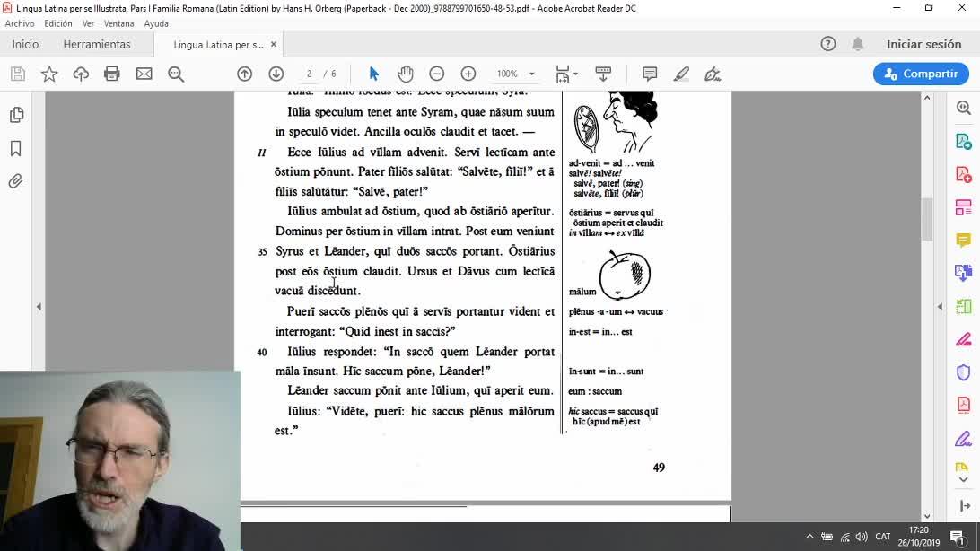The height and width of the screenshot is (551, 980).
Task: Switch to the Inicio tab
Action: pyautogui.click(x=25, y=44)
